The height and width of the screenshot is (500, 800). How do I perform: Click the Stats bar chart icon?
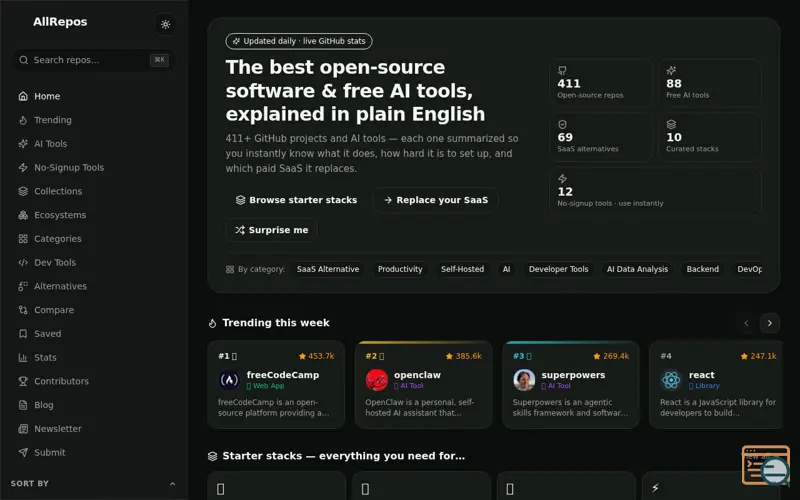[x=23, y=357]
